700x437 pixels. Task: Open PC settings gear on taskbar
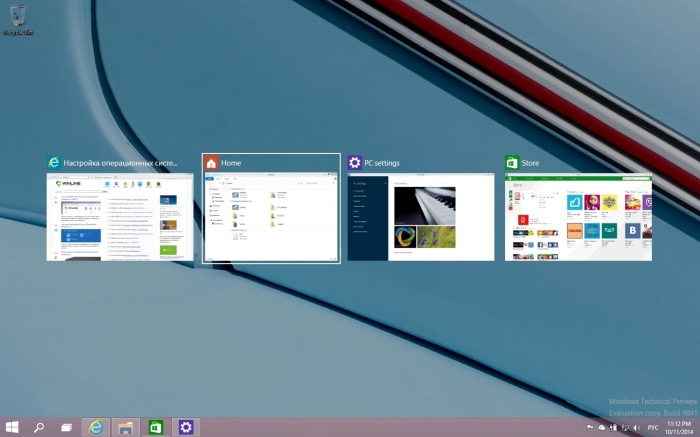pyautogui.click(x=186, y=427)
